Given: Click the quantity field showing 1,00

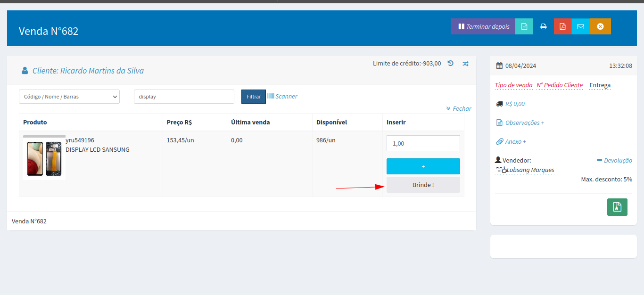Looking at the screenshot, I should [423, 143].
